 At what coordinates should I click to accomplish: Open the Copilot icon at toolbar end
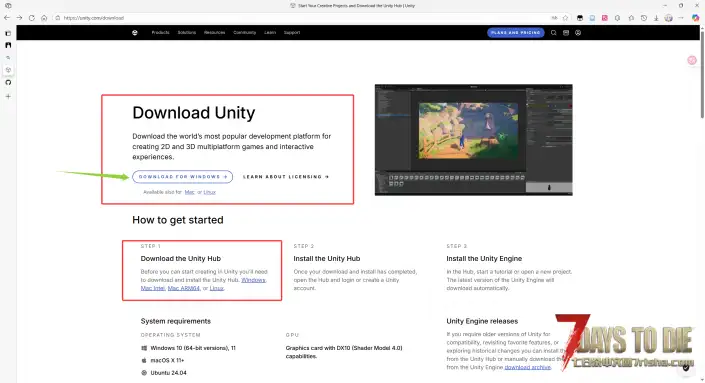696,18
